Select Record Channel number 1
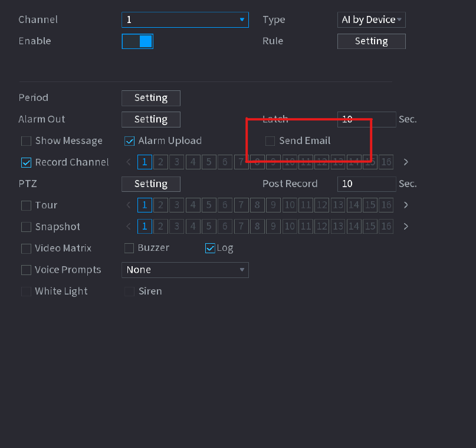Viewport: 476px width, 448px height. point(145,162)
